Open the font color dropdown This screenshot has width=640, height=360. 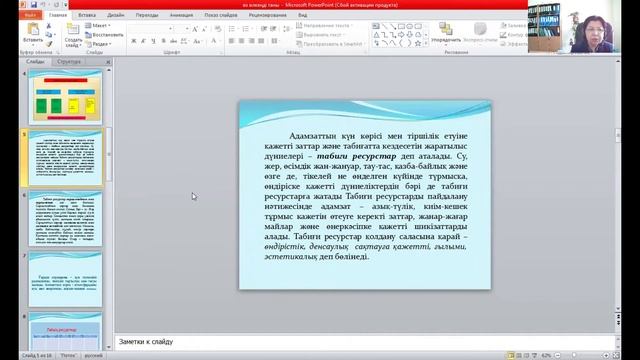pyautogui.click(x=220, y=41)
